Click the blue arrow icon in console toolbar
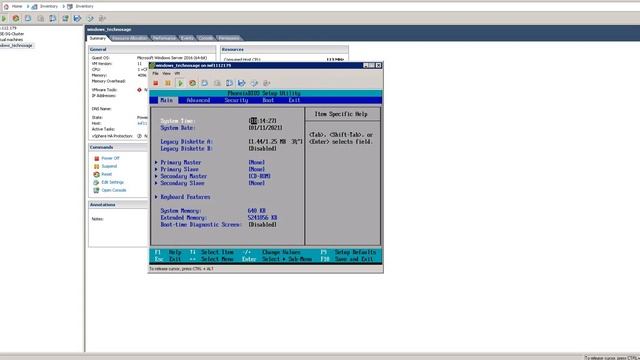 point(242,83)
